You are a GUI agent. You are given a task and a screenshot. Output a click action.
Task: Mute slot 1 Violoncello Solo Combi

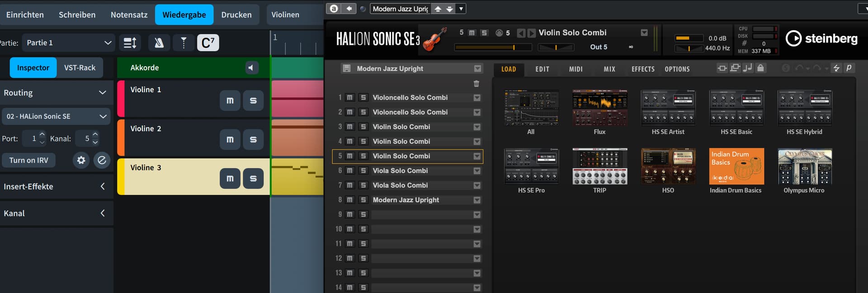tap(350, 98)
